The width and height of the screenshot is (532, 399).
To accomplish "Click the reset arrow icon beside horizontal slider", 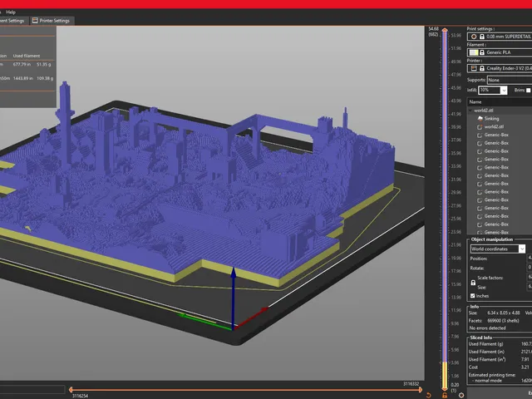I will [x=429, y=396].
